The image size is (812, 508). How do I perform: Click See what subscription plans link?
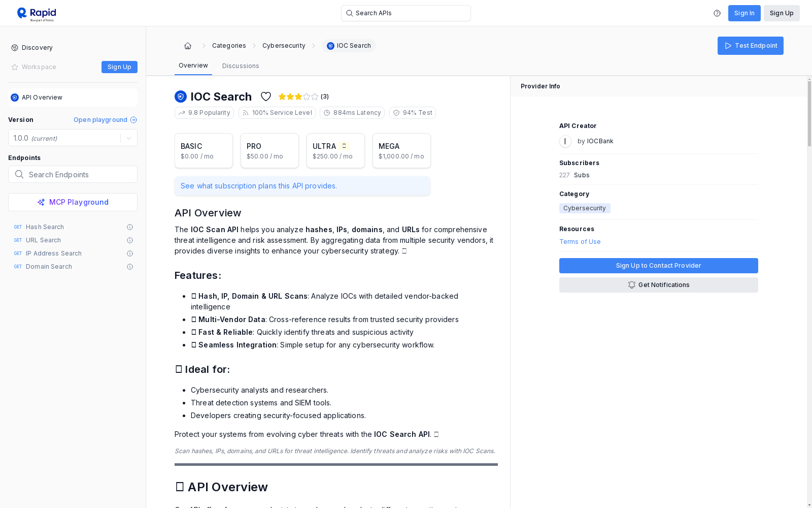pos(259,186)
